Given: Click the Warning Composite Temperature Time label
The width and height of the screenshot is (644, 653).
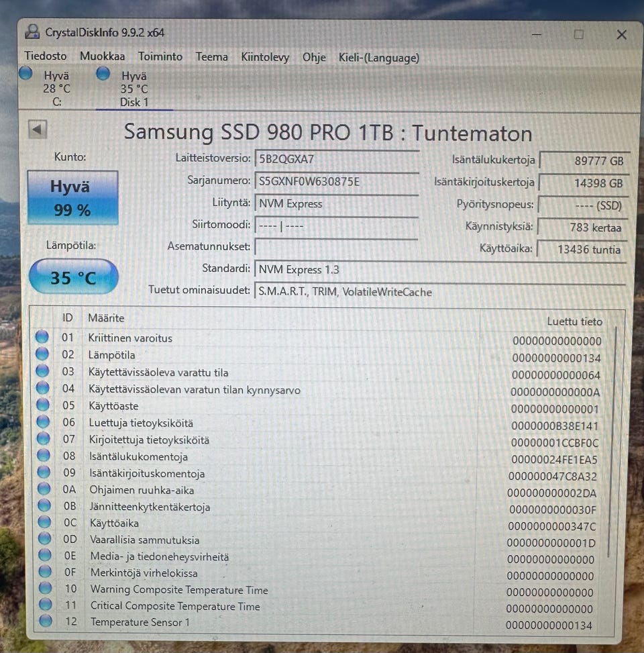Looking at the screenshot, I should (x=179, y=590).
